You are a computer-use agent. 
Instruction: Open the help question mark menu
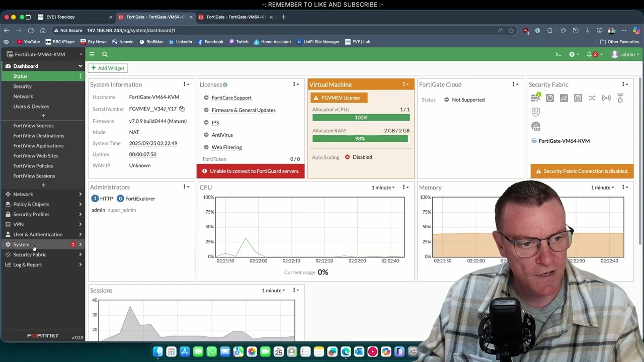(x=574, y=54)
